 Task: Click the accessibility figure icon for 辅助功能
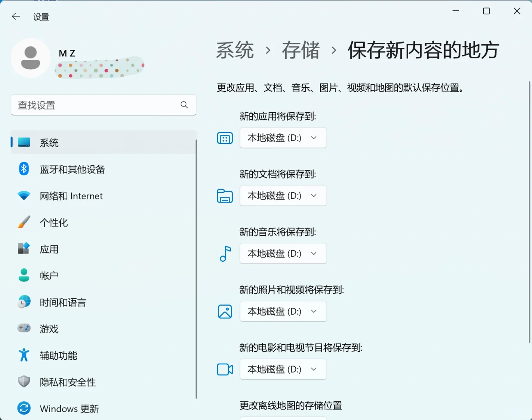pos(24,355)
